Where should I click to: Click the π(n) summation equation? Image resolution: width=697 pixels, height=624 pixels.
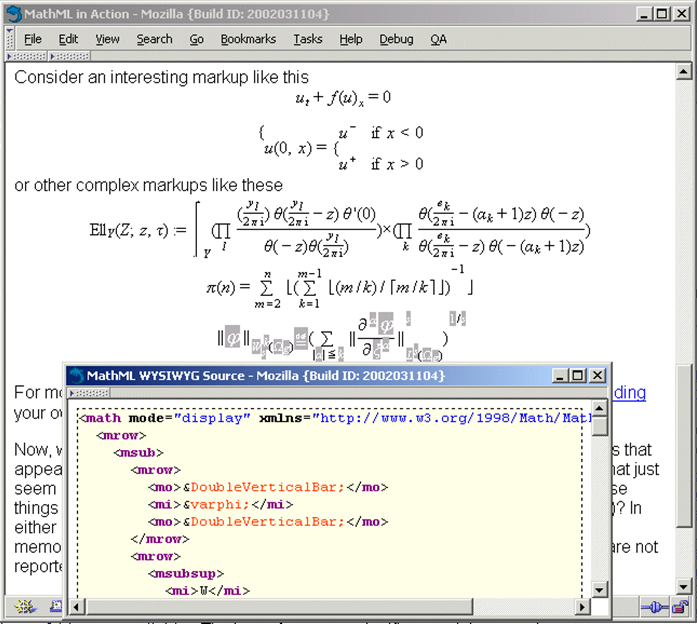[x=339, y=287]
